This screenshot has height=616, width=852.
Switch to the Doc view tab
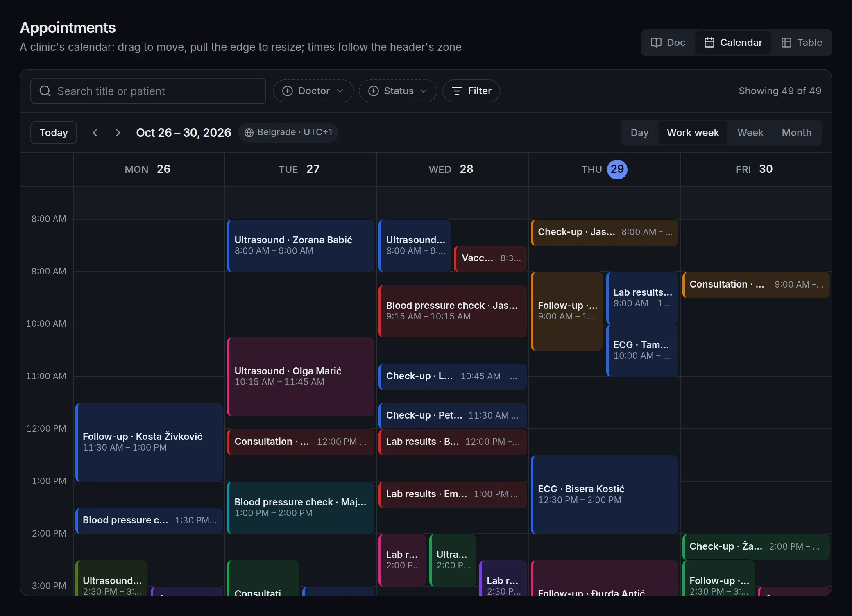tap(668, 43)
